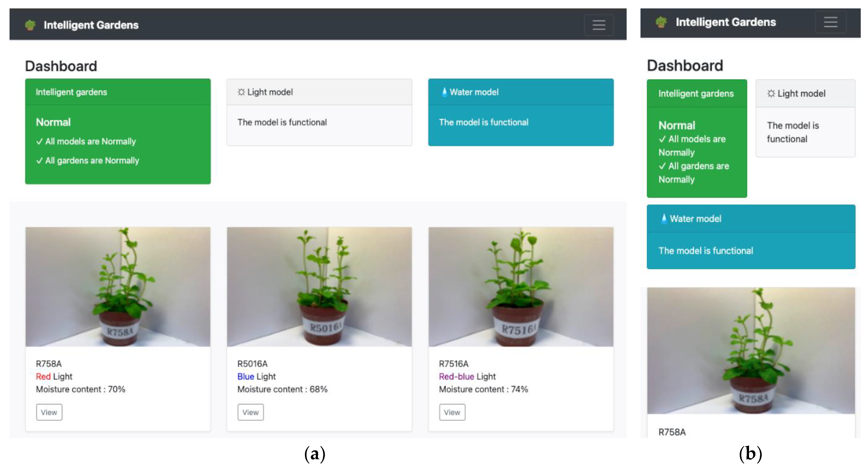Click the checkmark next to All models are Normally in the wide view

pos(40,141)
